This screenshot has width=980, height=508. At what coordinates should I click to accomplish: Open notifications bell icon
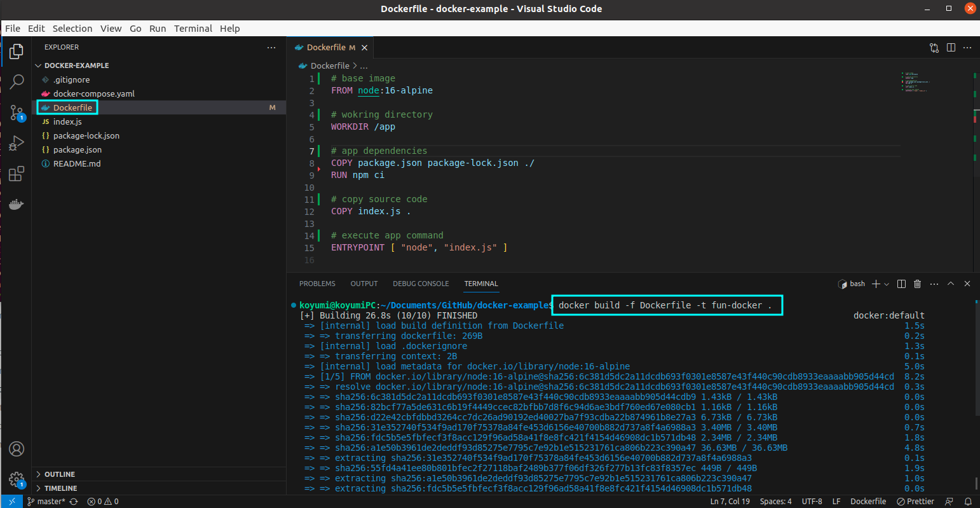click(x=968, y=502)
